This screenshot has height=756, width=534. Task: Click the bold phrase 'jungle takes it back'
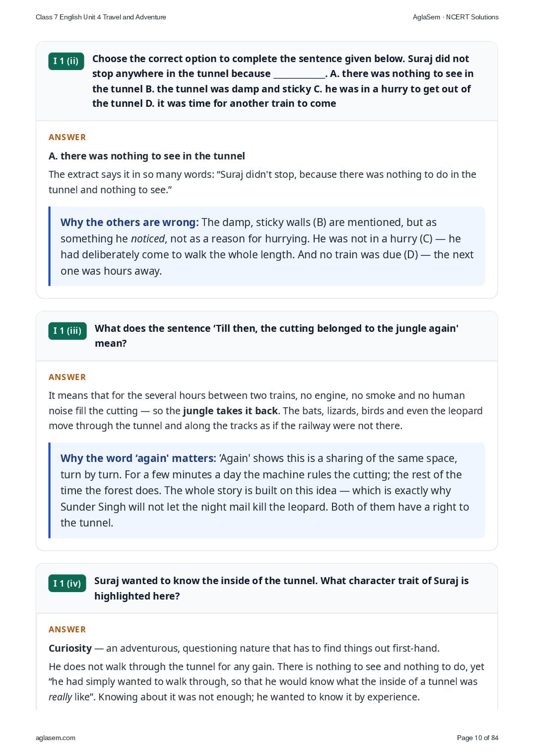(230, 411)
